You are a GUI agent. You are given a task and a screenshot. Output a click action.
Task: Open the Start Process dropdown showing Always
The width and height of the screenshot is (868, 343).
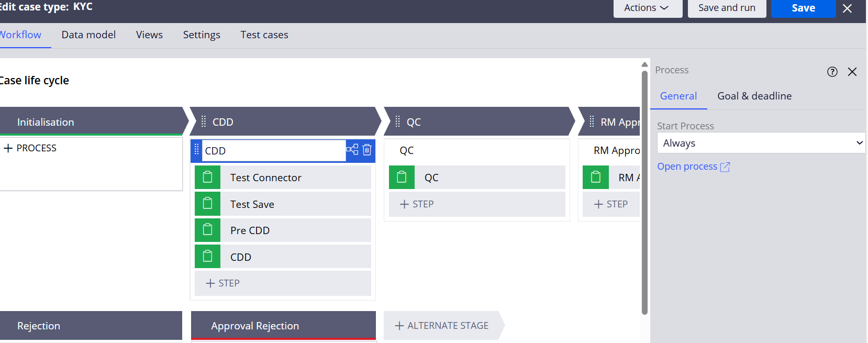[760, 142]
